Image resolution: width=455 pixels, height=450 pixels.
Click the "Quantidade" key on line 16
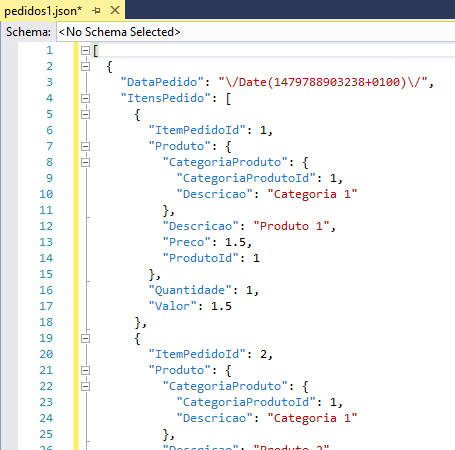coord(190,290)
